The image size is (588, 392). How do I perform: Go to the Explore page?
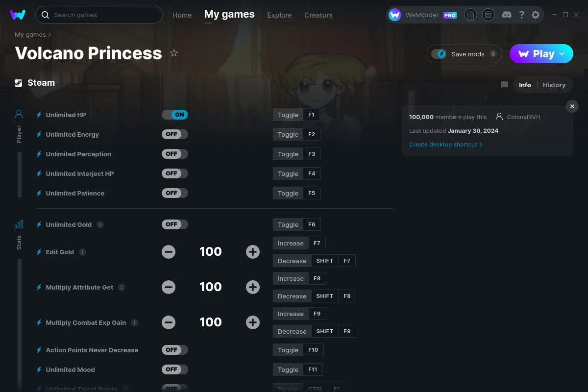tap(279, 15)
